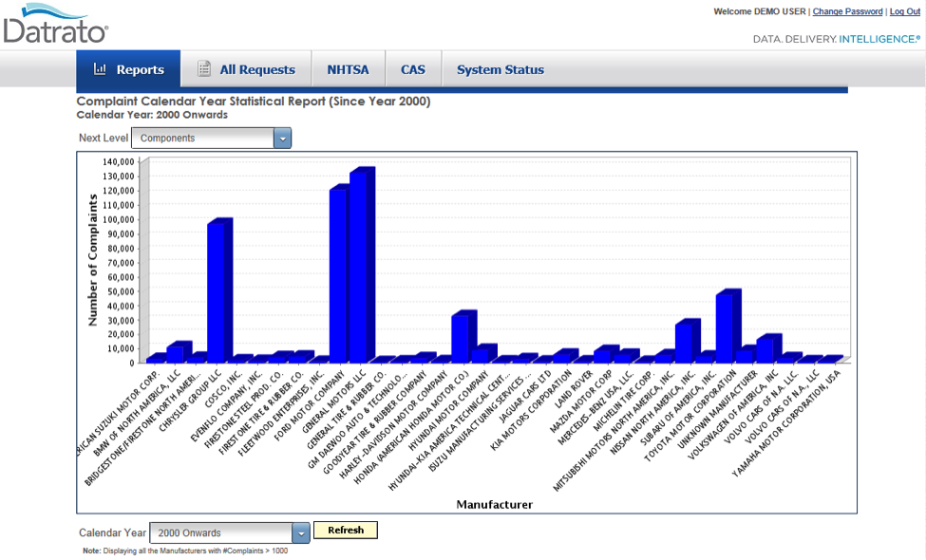Click the Honda (American Honda Motor Co.) bar
The width and height of the screenshot is (926, 560).
click(463, 337)
